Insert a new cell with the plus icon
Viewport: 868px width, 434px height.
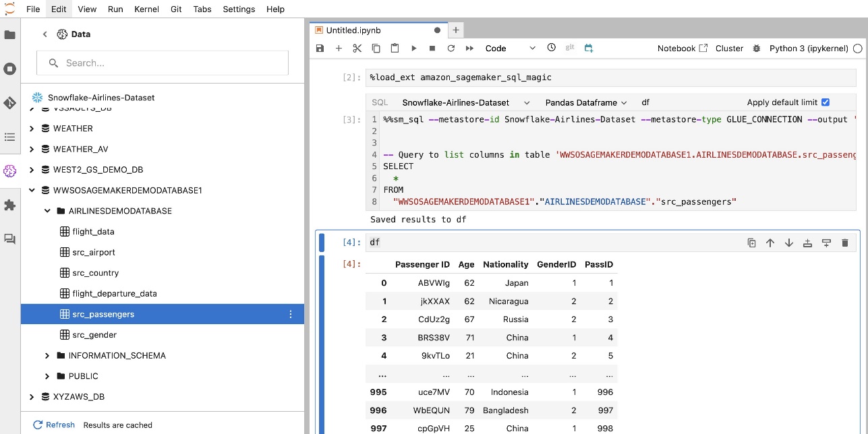[339, 49]
